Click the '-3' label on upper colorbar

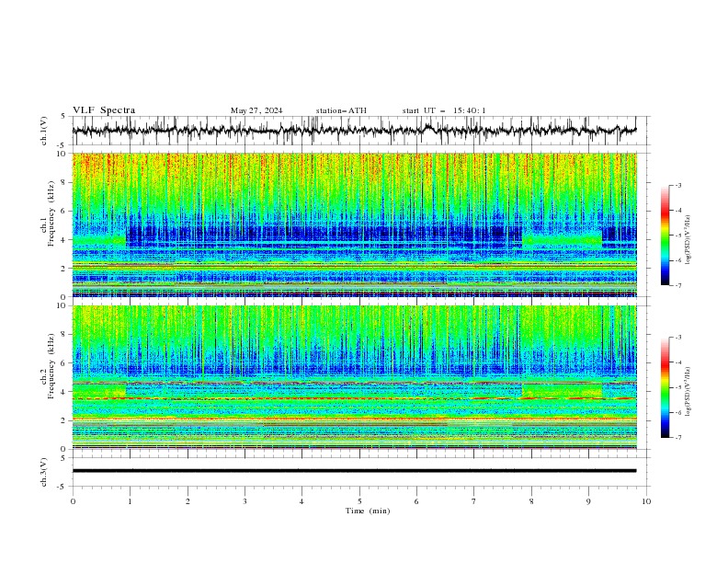pyautogui.click(x=677, y=185)
